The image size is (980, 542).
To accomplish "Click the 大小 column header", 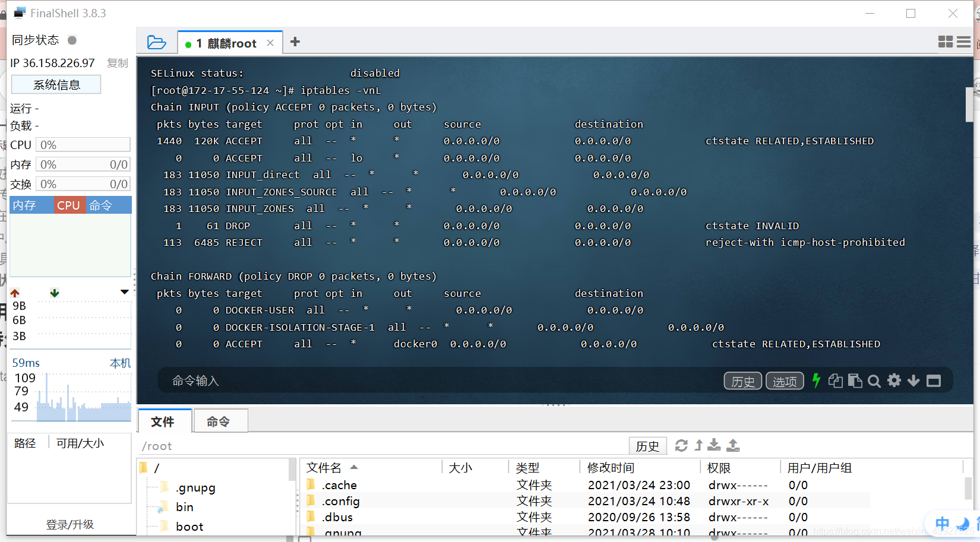I will 460,468.
